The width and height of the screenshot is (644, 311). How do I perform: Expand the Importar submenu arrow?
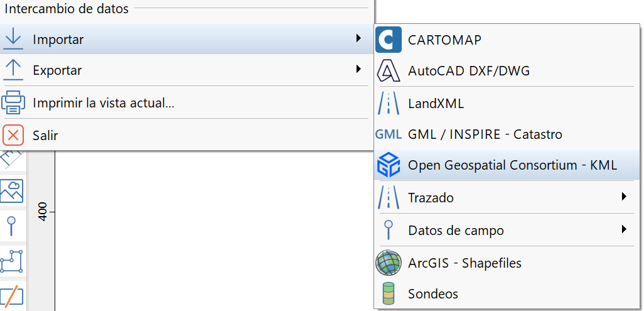tap(358, 38)
